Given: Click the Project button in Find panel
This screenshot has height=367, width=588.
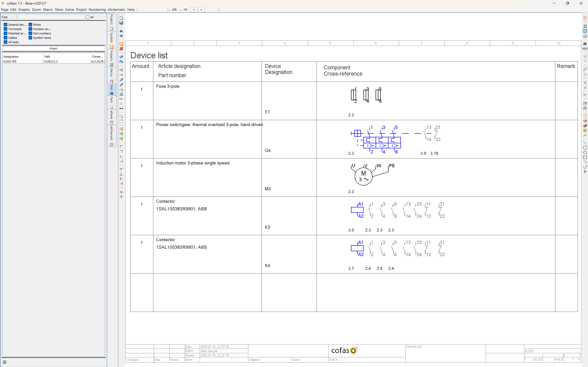Looking at the screenshot, I should 53,48.
